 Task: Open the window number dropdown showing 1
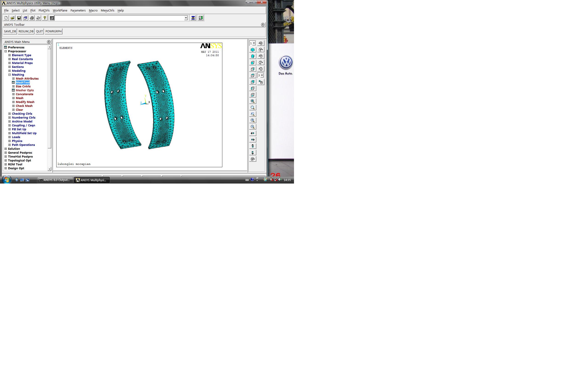pyautogui.click(x=254, y=43)
